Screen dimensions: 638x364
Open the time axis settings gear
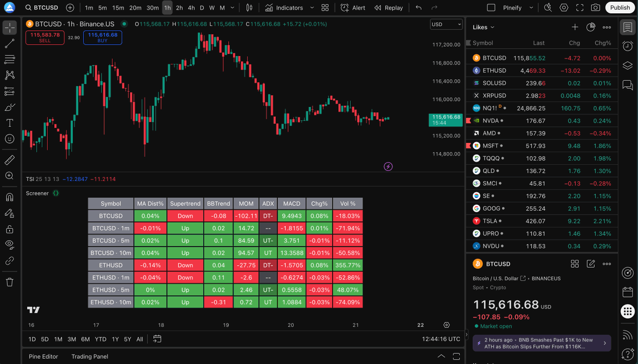(447, 325)
